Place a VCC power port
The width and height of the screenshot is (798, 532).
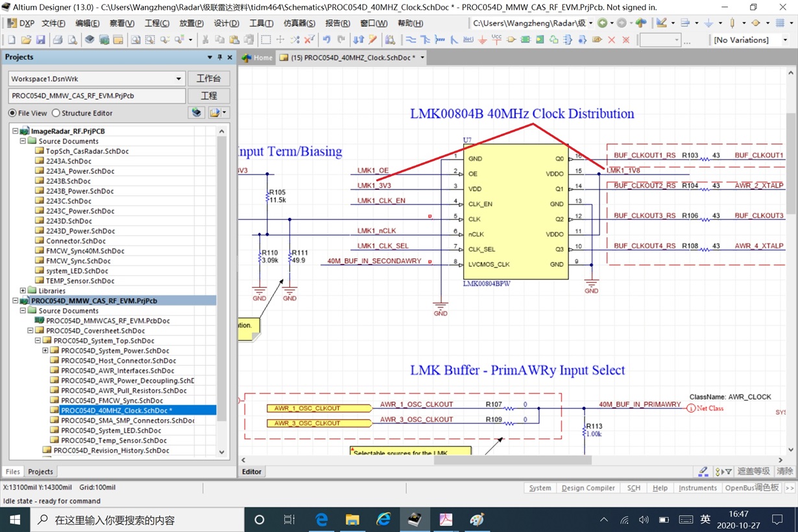click(496, 40)
